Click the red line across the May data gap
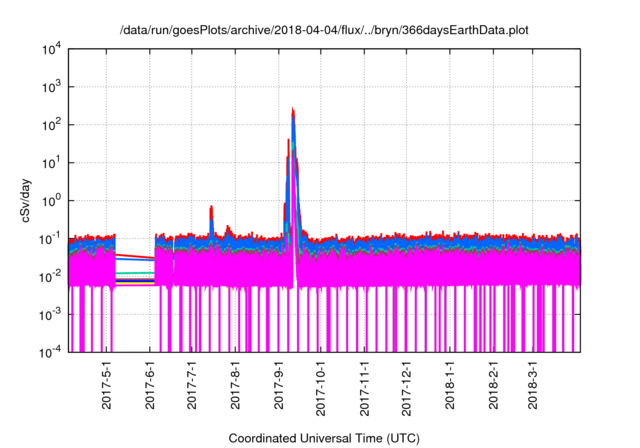The image size is (640, 448). (135, 256)
